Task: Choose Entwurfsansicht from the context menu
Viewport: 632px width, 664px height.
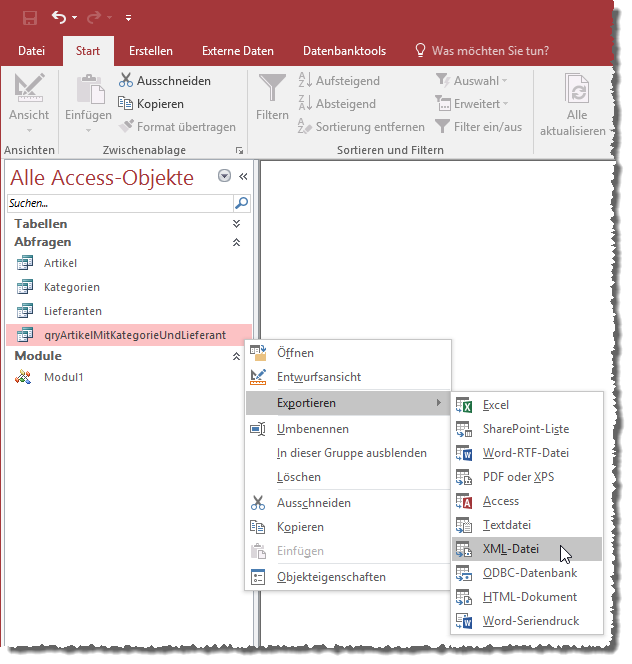Action: click(348, 377)
